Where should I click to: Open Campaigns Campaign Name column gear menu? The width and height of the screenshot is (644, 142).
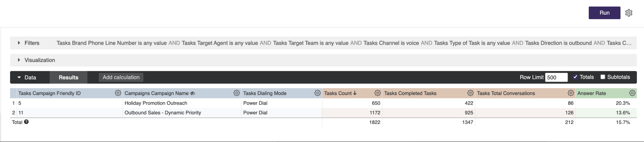(236, 93)
